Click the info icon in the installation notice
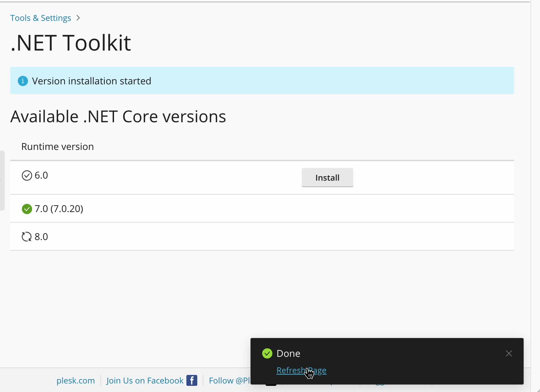 click(x=23, y=81)
